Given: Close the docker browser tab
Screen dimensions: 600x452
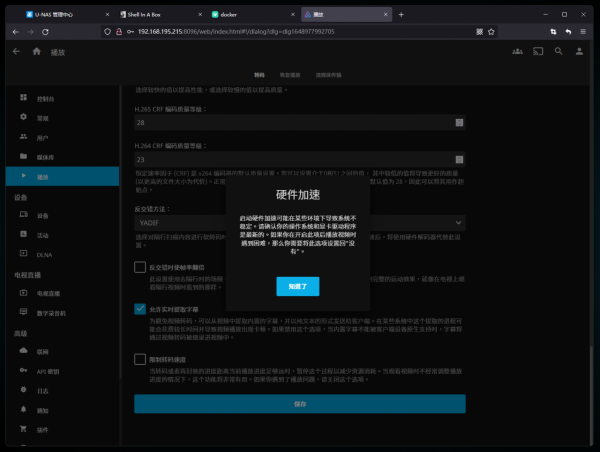Looking at the screenshot, I should [x=293, y=15].
